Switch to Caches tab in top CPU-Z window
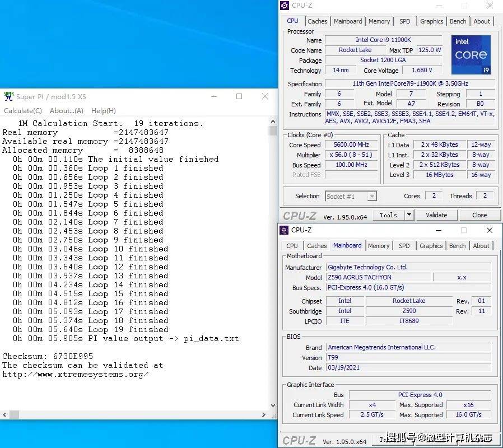This screenshot has height=448, width=503. tap(317, 21)
